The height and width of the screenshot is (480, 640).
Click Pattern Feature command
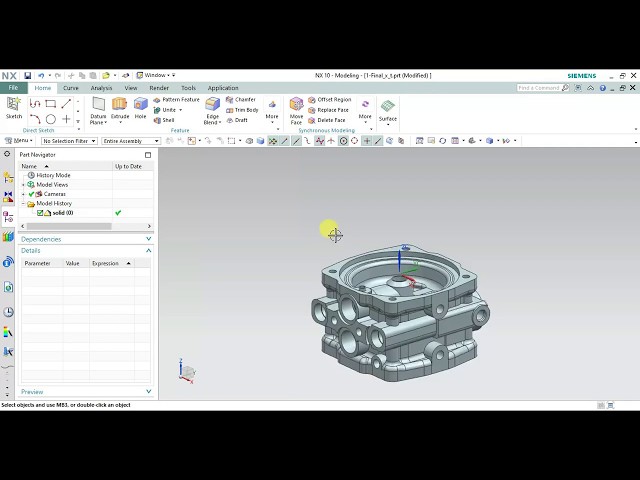tap(177, 100)
